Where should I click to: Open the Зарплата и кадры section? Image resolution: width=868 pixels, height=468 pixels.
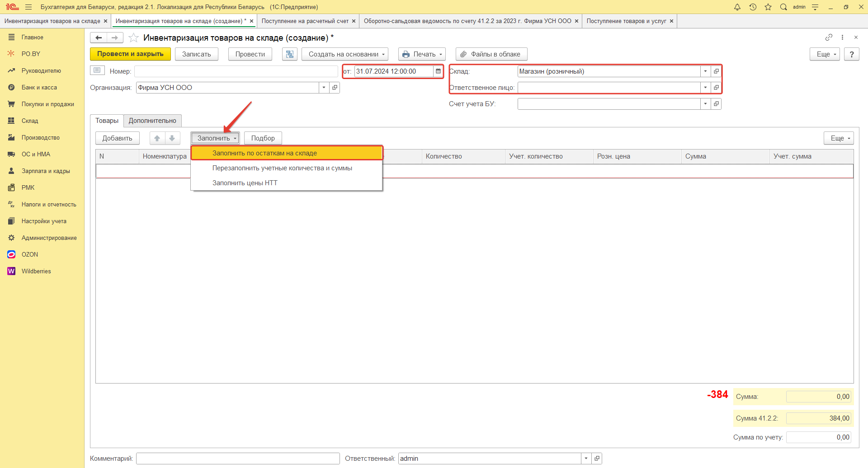click(x=46, y=171)
